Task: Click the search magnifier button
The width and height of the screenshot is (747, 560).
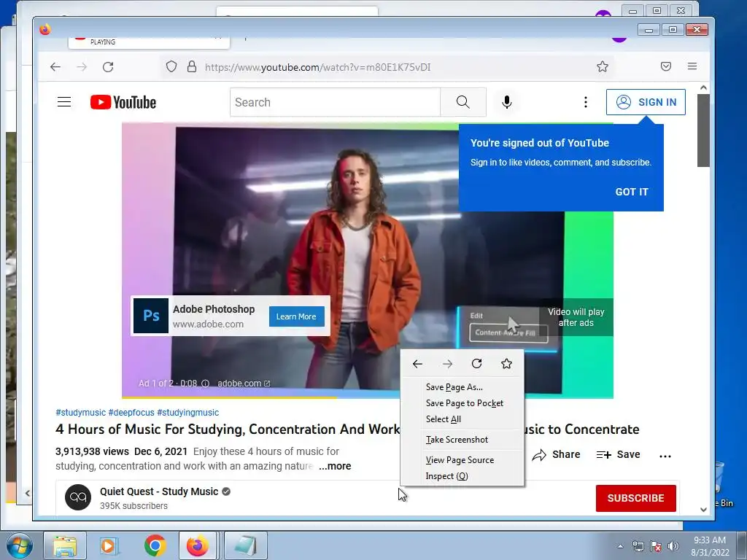Action: [x=462, y=102]
